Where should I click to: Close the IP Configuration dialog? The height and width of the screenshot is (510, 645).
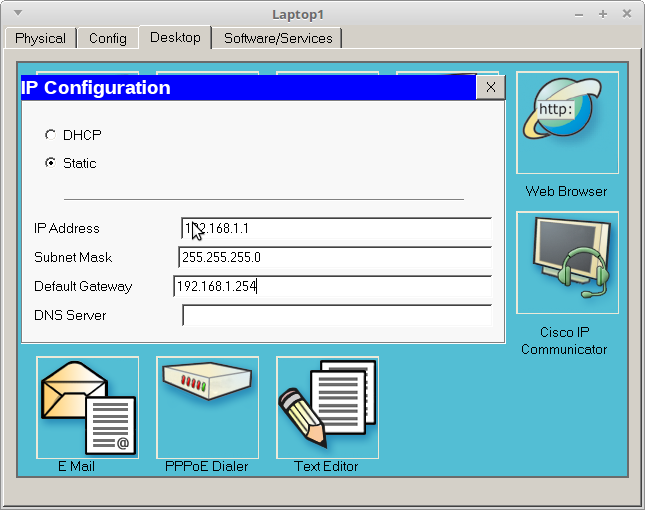[490, 87]
